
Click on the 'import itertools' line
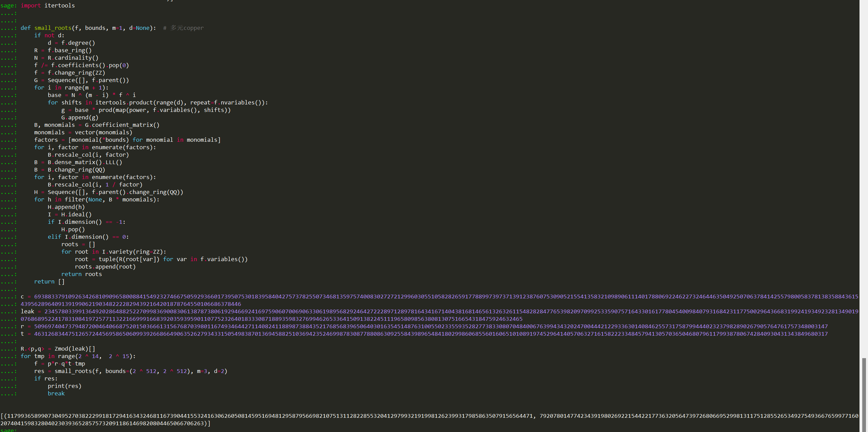47,5
